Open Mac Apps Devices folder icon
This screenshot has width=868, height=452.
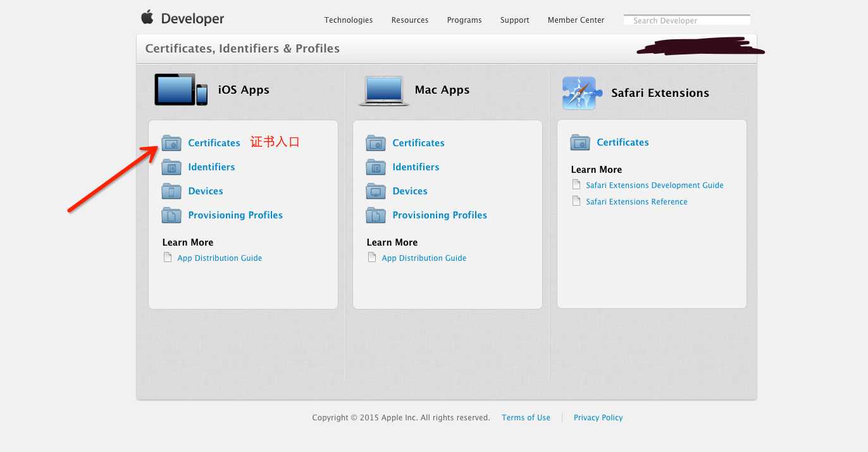click(x=376, y=191)
